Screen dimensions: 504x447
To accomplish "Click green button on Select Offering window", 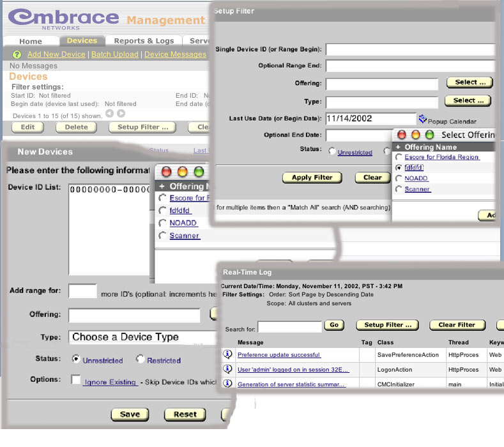I will click(x=429, y=134).
